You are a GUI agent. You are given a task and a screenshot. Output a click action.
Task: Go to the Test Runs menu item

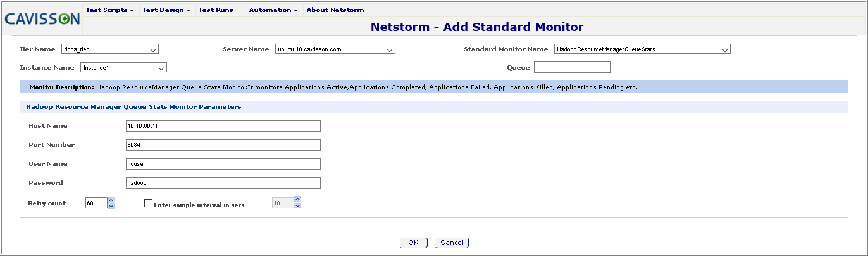point(216,10)
